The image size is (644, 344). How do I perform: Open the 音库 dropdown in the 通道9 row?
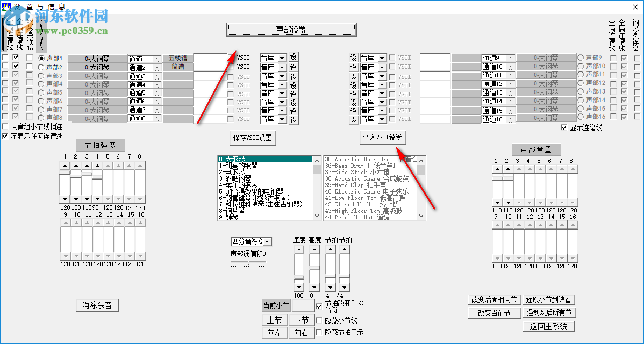tap(382, 58)
